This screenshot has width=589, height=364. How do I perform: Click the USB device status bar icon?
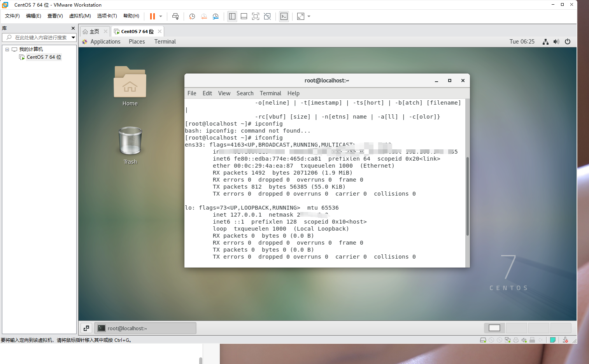point(532,340)
